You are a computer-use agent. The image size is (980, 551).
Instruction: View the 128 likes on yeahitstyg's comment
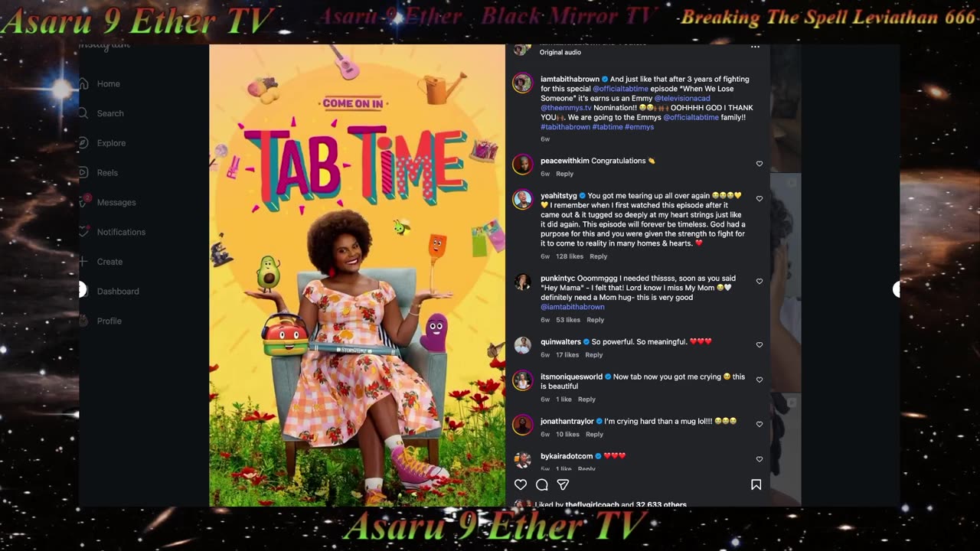coord(570,256)
